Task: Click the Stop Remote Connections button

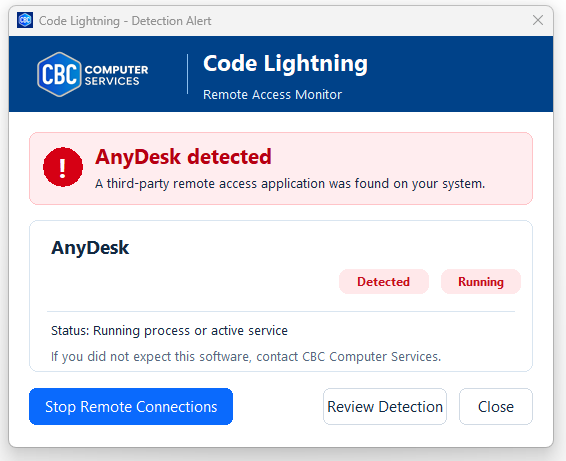Action: click(x=131, y=406)
